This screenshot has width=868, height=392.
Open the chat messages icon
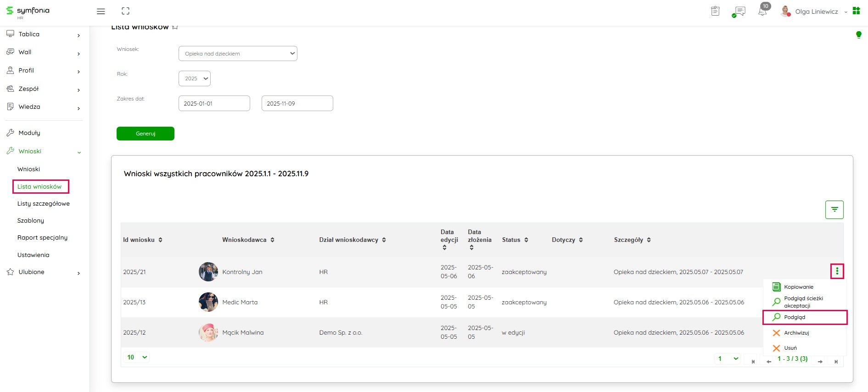tap(739, 11)
